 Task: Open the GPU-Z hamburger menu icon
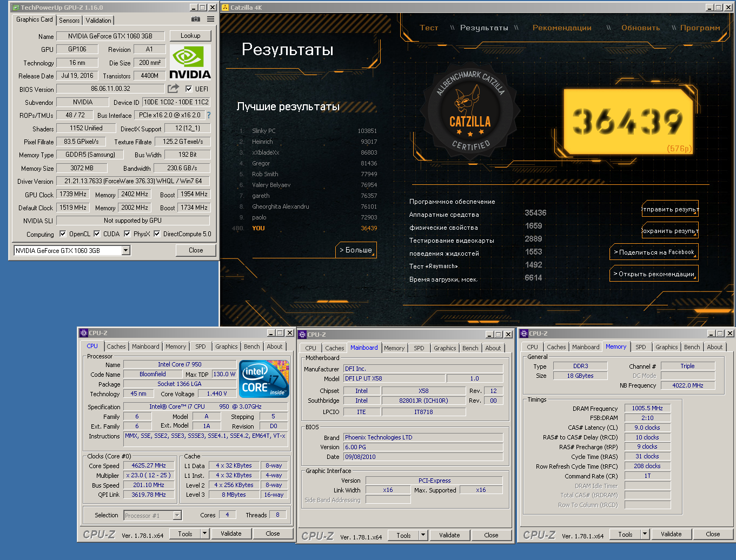coord(210,19)
